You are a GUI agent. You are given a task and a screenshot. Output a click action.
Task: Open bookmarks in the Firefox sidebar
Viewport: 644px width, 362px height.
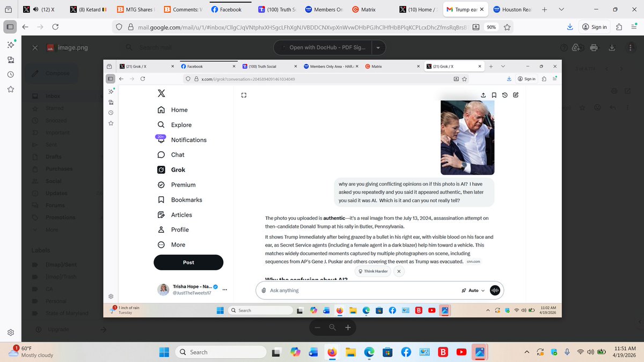(11, 88)
